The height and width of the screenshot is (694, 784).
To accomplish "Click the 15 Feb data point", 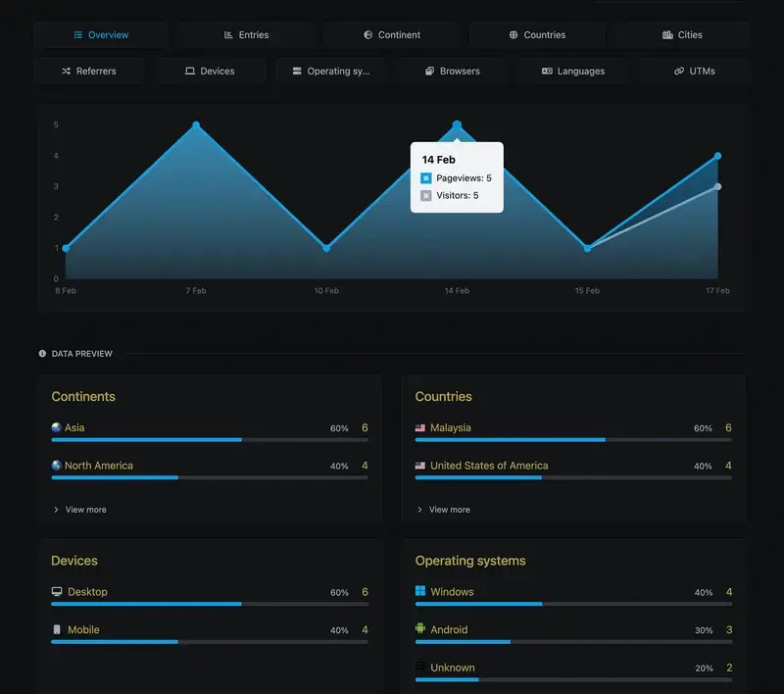I will click(587, 248).
